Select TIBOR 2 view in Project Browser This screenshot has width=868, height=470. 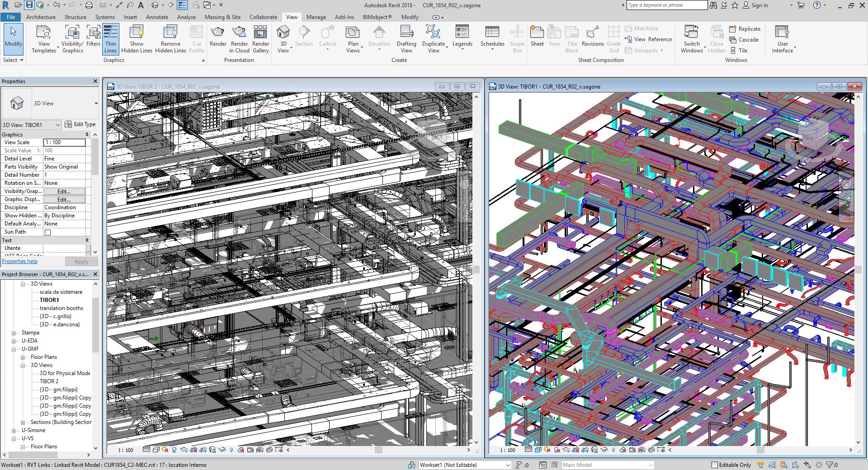(49, 381)
